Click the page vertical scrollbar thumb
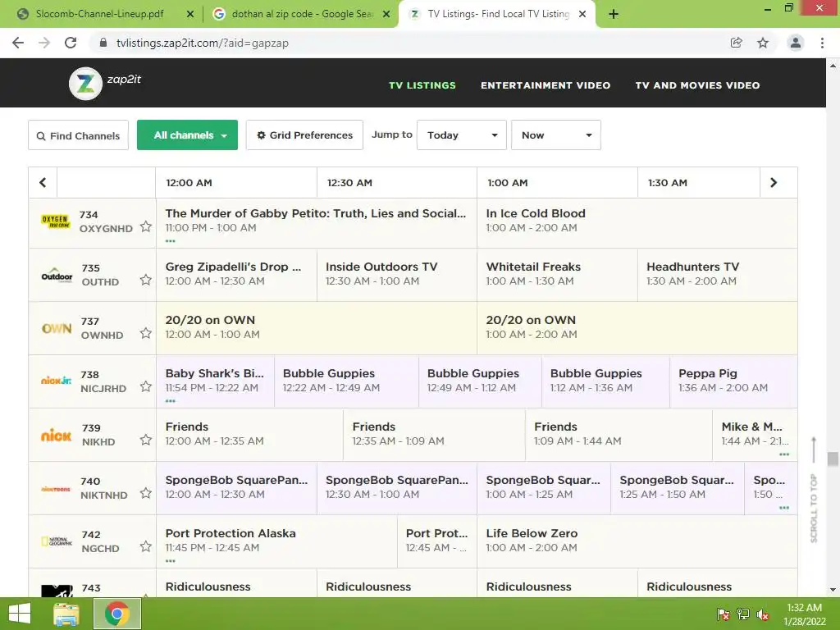 click(x=833, y=459)
